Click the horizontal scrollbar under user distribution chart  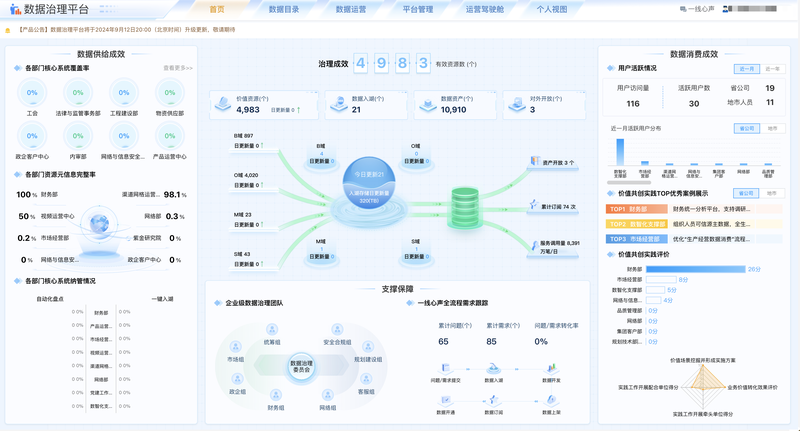(629, 182)
